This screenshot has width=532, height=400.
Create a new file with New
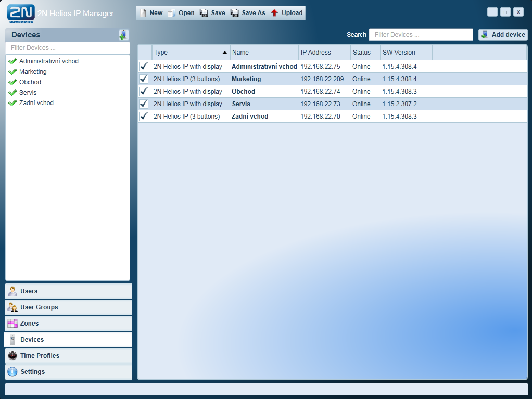click(x=151, y=13)
